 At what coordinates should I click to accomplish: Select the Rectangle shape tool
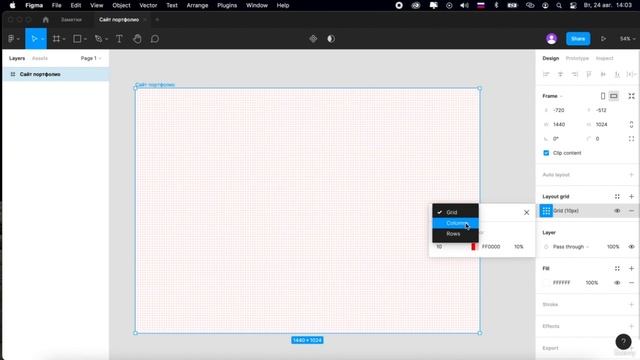tap(77, 39)
